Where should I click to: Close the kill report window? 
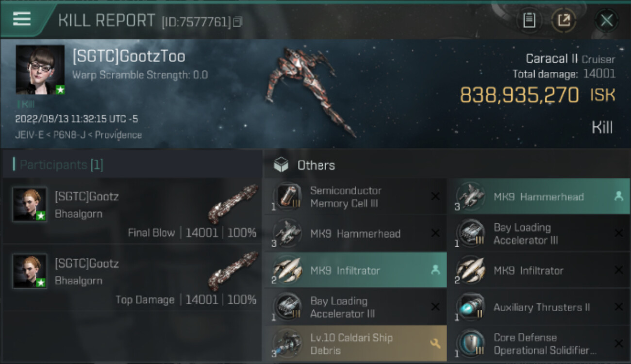[x=606, y=20]
